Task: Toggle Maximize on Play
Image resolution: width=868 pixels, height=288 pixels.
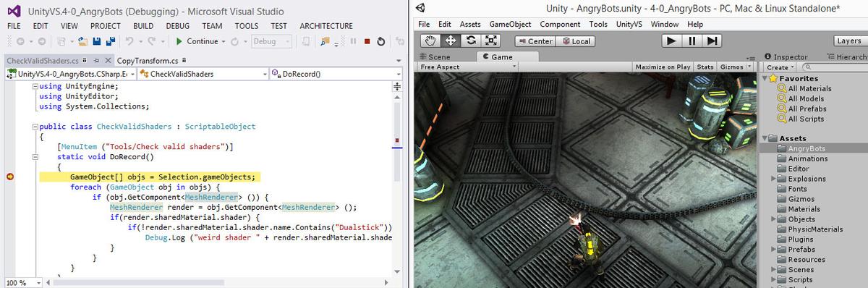Action: pos(662,67)
